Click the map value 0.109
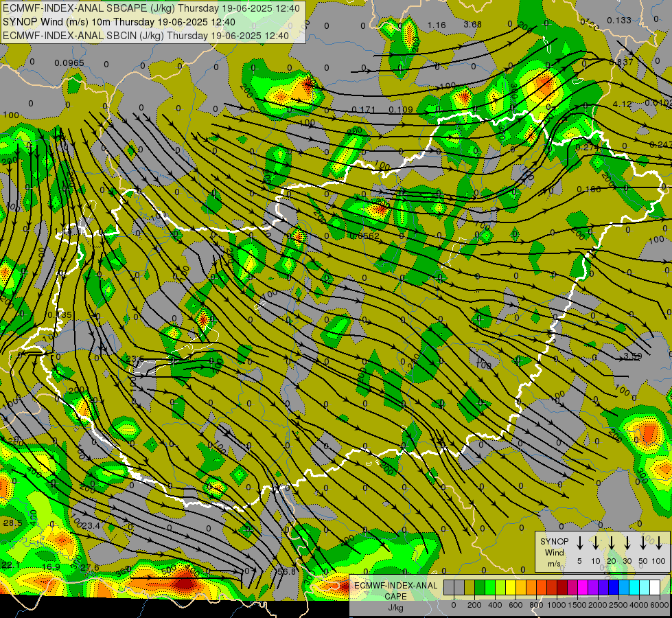Viewport: 672px width, 618px height. click(x=400, y=110)
